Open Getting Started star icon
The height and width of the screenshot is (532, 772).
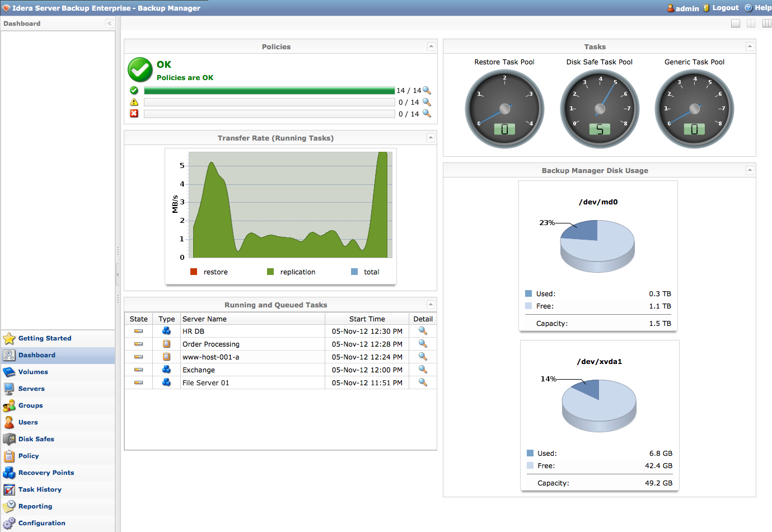click(9, 338)
